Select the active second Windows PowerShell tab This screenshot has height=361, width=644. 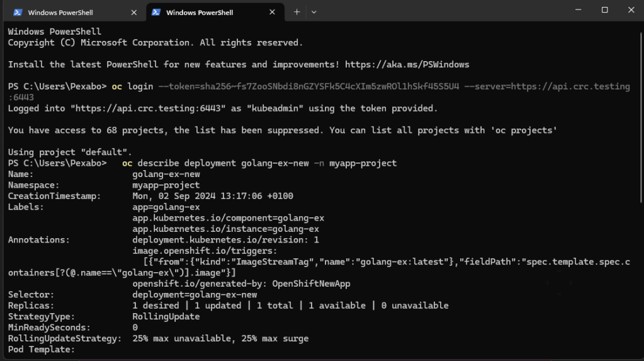[x=215, y=13]
